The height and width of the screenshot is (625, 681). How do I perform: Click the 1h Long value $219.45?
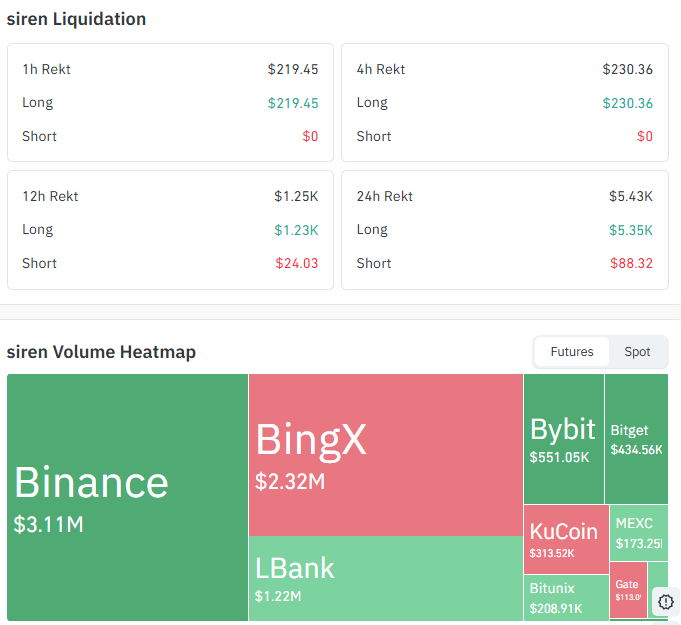293,103
